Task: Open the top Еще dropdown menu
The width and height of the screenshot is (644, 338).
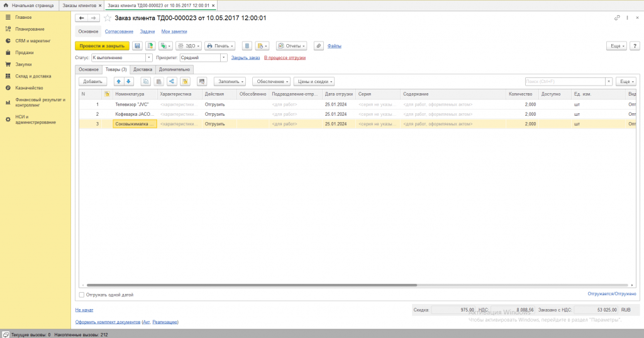Action: point(617,46)
